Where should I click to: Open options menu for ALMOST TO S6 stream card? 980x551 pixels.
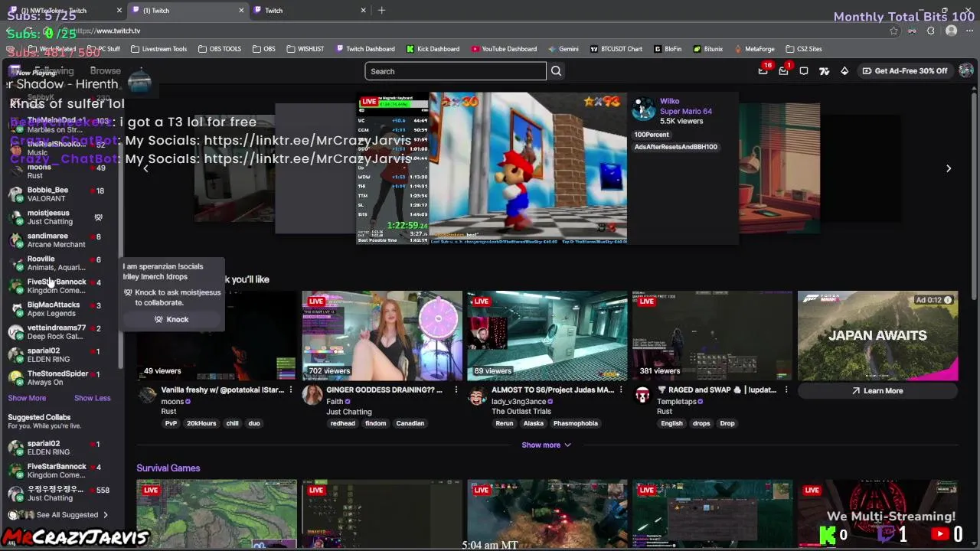pyautogui.click(x=621, y=390)
